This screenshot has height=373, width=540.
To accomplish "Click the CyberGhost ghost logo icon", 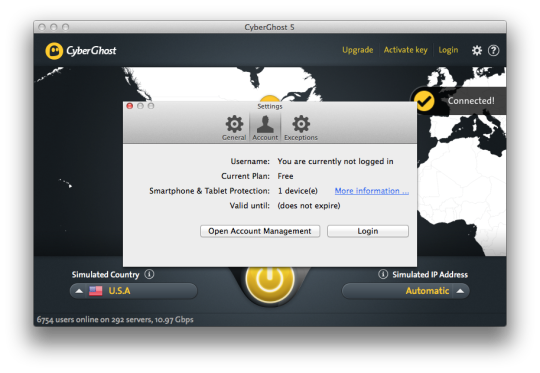I will click(54, 51).
